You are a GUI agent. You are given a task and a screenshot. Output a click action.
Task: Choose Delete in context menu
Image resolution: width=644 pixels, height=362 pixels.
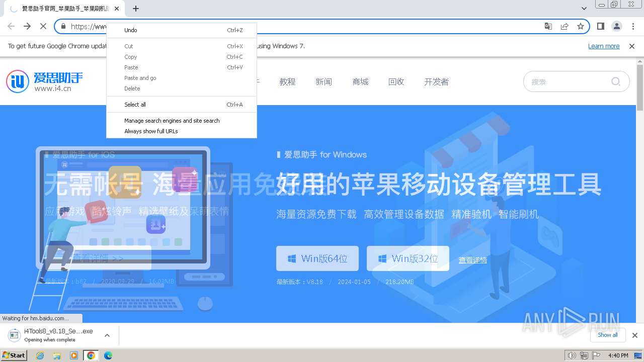182,88
